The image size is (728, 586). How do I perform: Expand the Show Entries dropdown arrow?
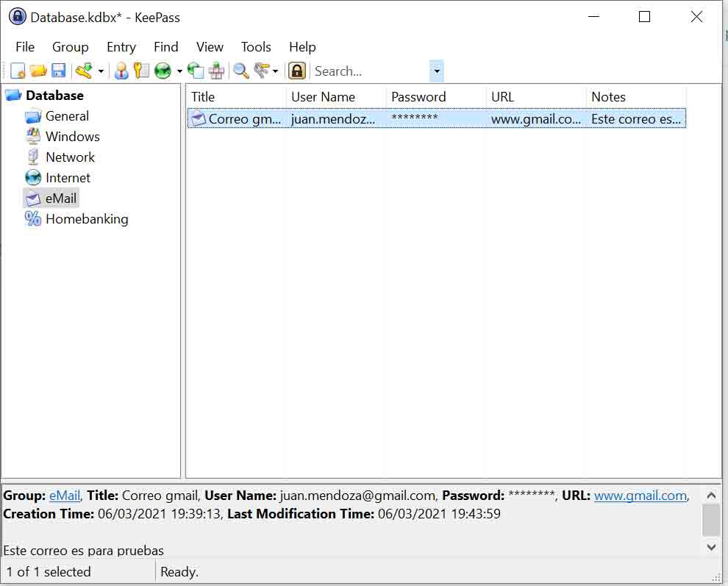click(275, 71)
